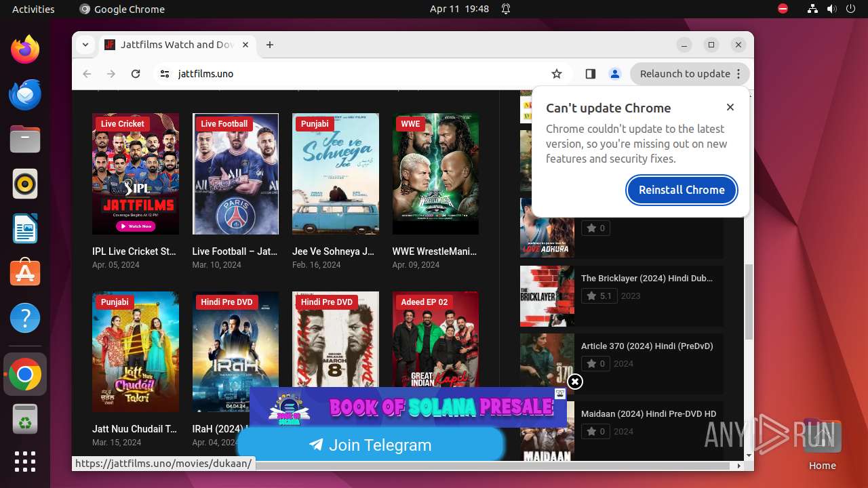
Task: Click Relaunch to update button
Action: [690, 74]
